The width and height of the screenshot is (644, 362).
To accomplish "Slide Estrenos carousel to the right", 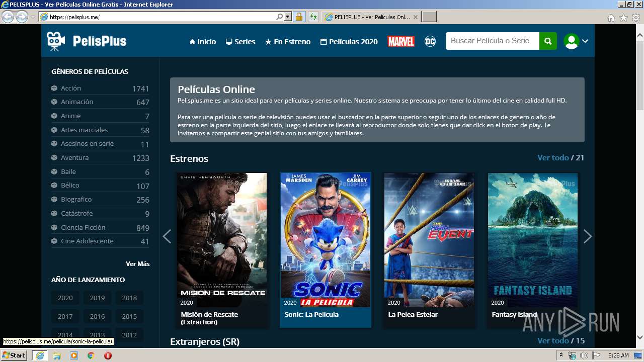I will 587,236.
